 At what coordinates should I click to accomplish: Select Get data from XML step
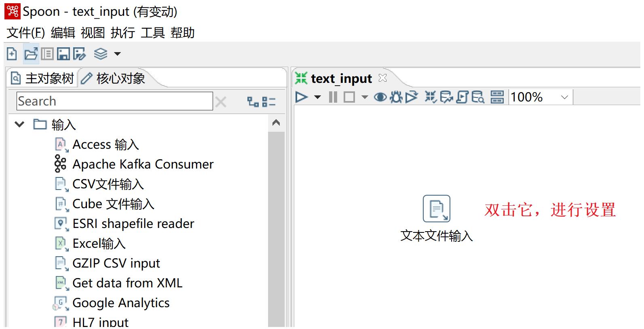pos(127,283)
